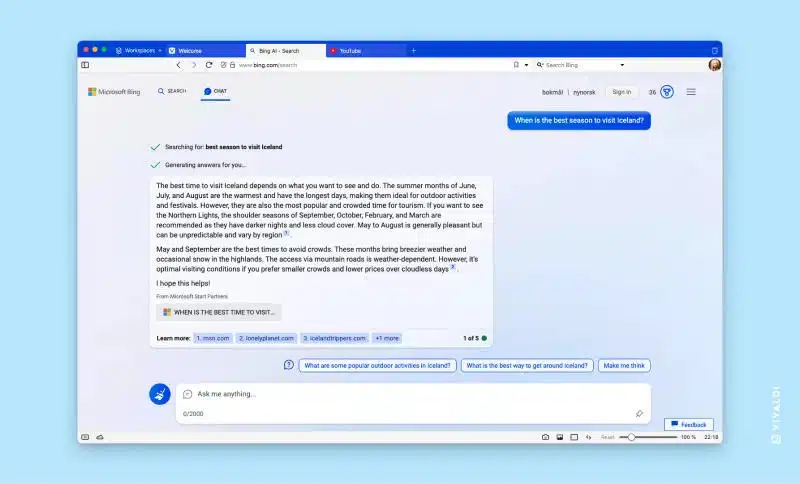Adjust the page zoom slider
Screen dimensions: 800x484
click(x=631, y=437)
